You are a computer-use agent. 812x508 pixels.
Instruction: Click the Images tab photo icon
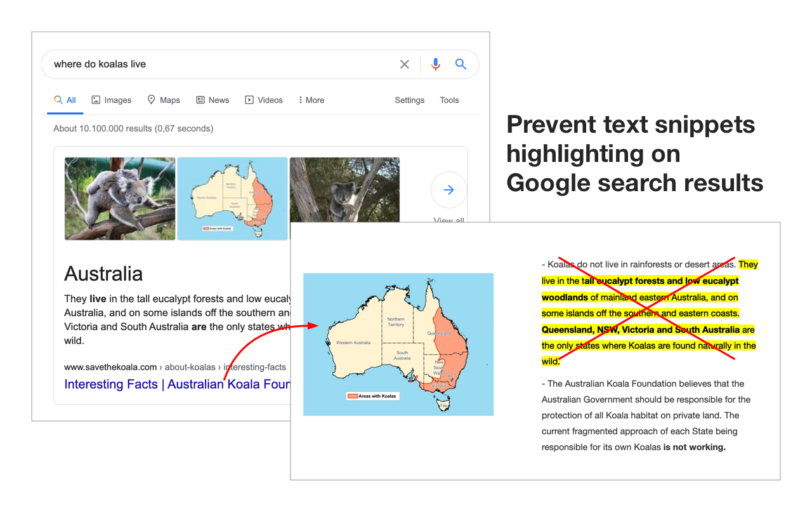[x=96, y=100]
